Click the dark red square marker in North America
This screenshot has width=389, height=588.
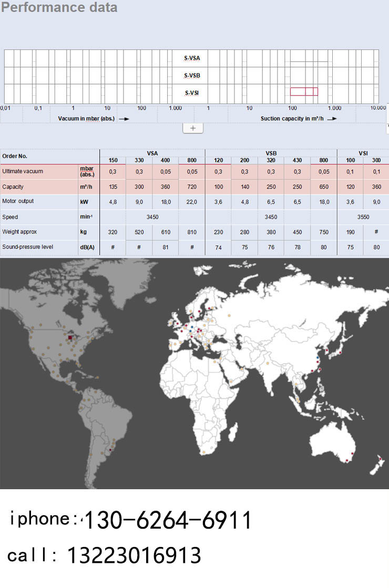70,337
